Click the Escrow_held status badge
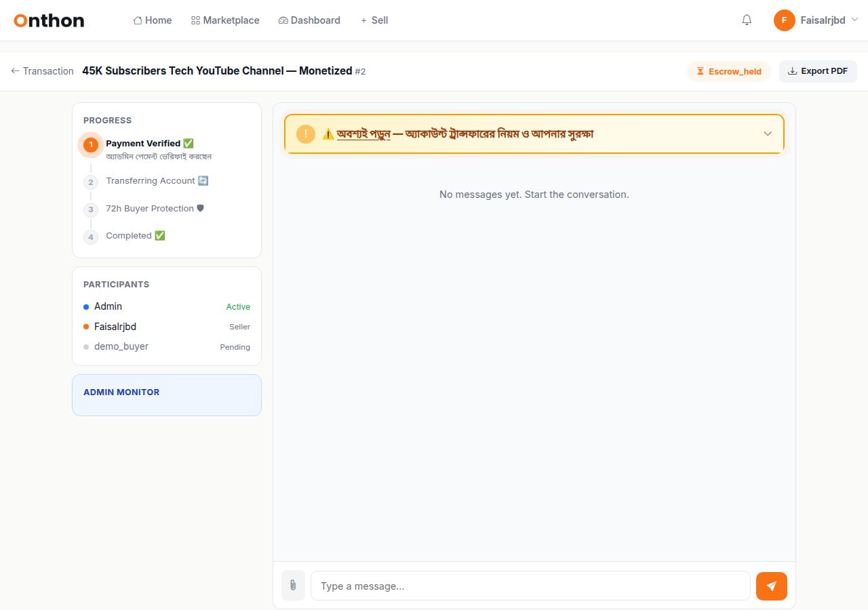 [x=729, y=71]
